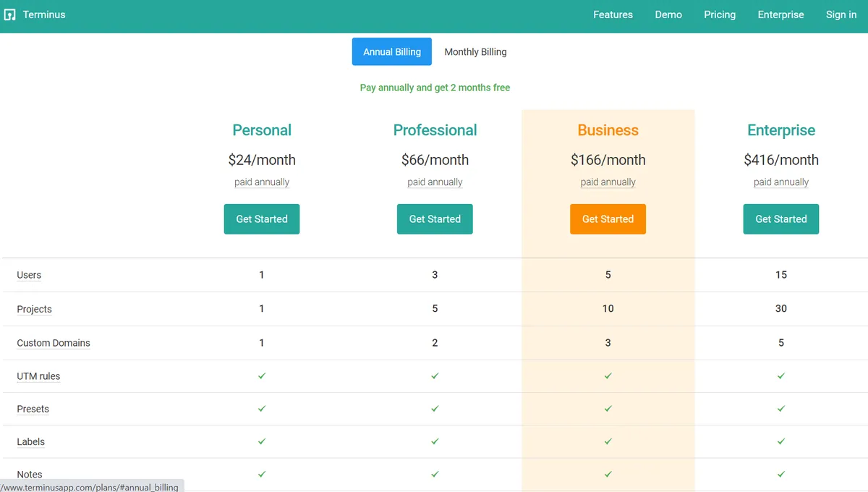
Task: Click the Presets checkmark in Business column
Action: (608, 409)
